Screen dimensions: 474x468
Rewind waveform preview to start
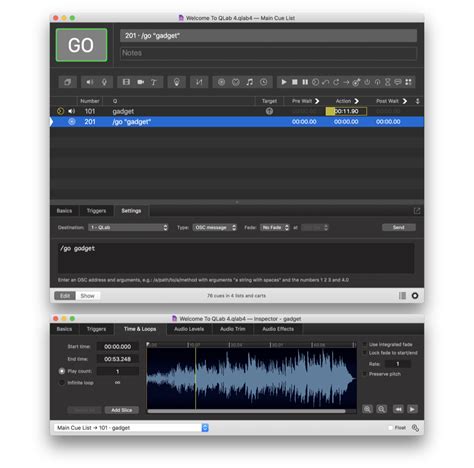coord(398,409)
